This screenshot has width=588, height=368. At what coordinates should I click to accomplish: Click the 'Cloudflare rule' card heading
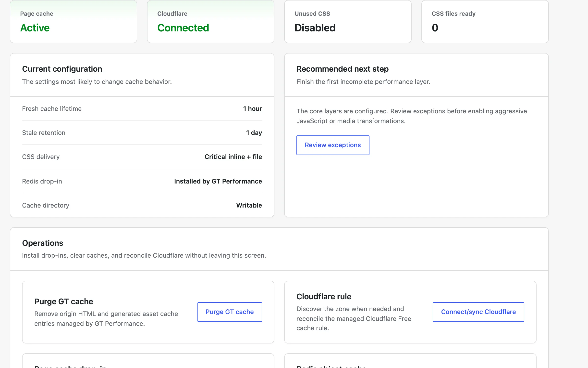tap(324, 297)
